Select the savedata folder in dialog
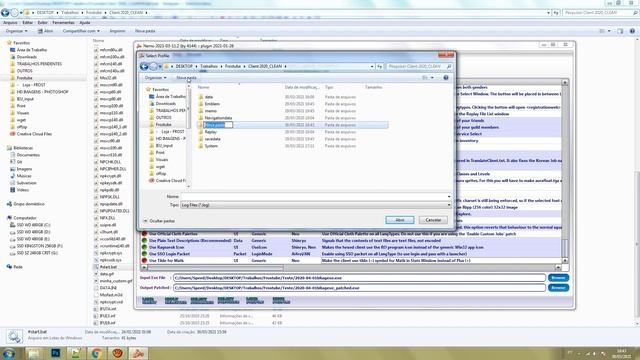 coord(212,139)
